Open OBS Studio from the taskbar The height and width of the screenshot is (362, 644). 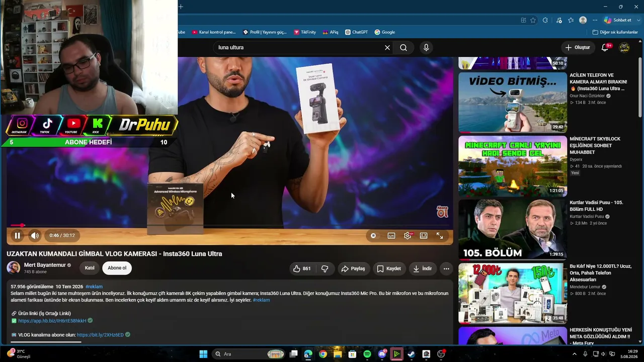pyautogui.click(x=441, y=354)
